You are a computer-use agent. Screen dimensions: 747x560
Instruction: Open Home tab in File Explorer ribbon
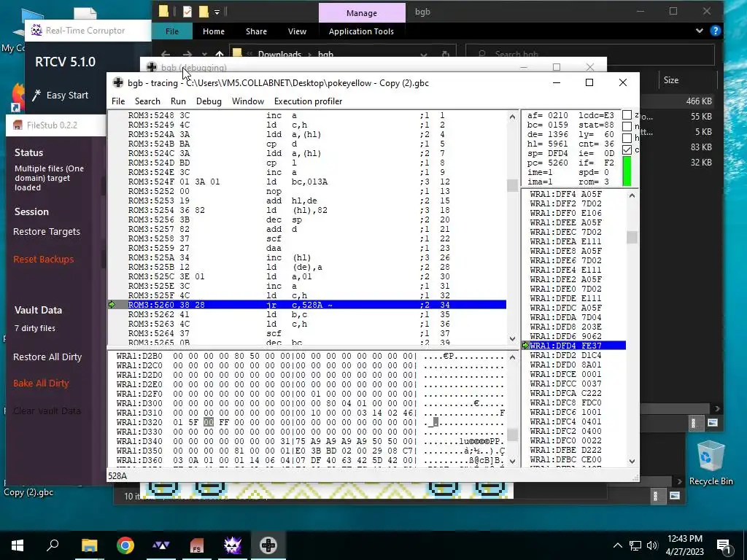click(214, 31)
